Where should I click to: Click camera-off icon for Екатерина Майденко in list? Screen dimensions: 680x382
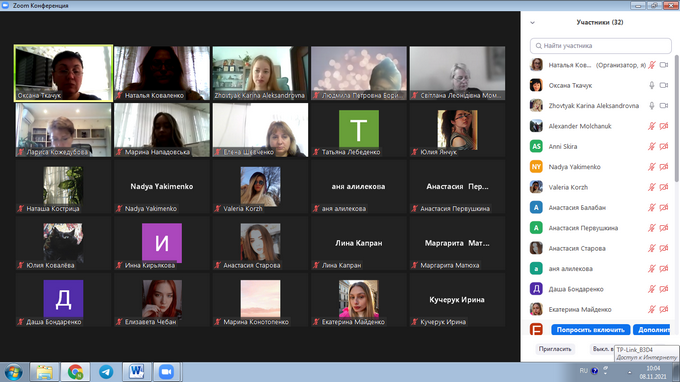point(664,310)
